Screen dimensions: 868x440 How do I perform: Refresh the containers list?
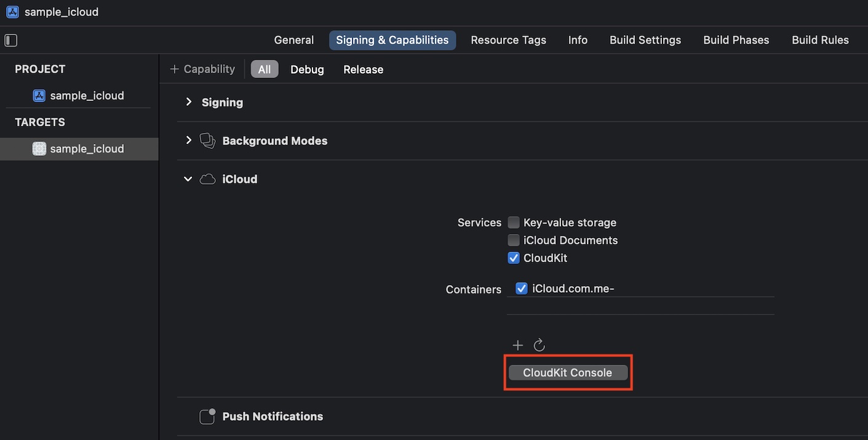point(540,345)
